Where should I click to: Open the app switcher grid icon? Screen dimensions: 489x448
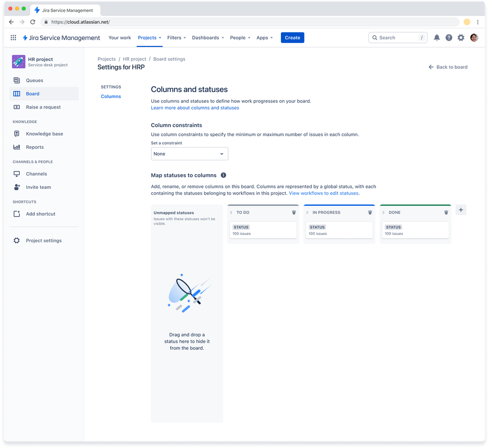13,38
